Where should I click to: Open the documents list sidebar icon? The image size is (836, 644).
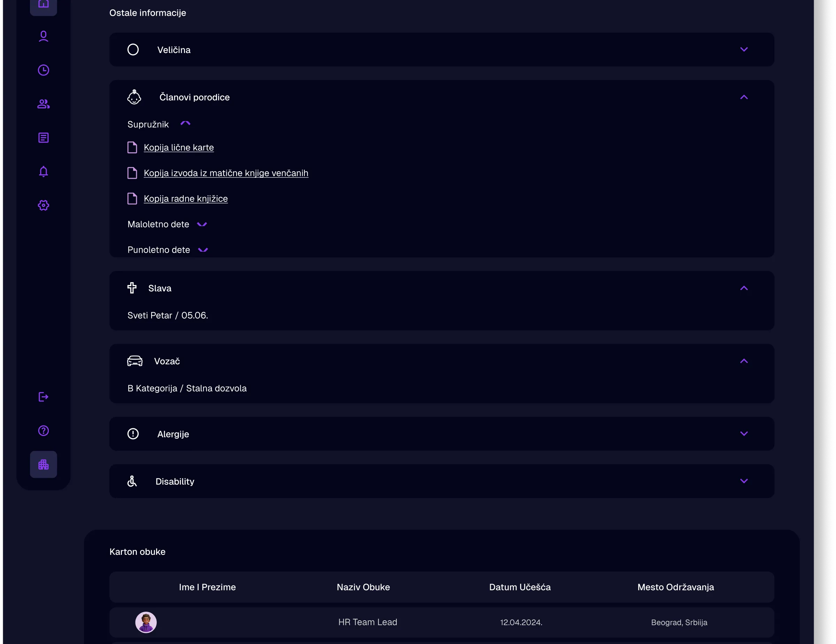tap(43, 138)
